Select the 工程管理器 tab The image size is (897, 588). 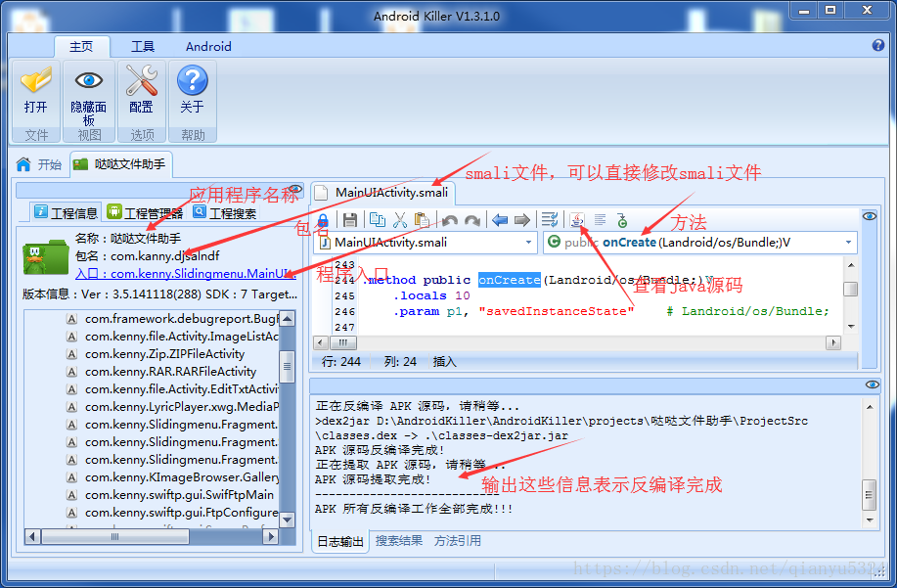[x=146, y=212]
